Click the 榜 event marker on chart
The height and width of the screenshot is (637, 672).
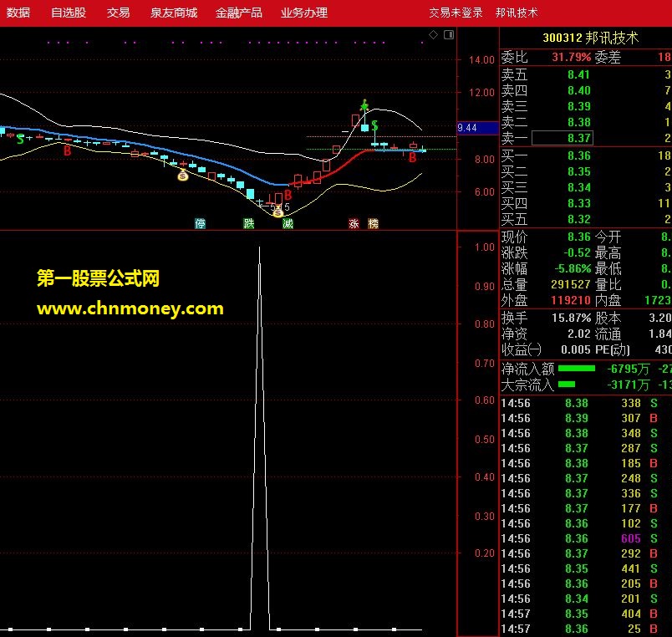coord(374,223)
